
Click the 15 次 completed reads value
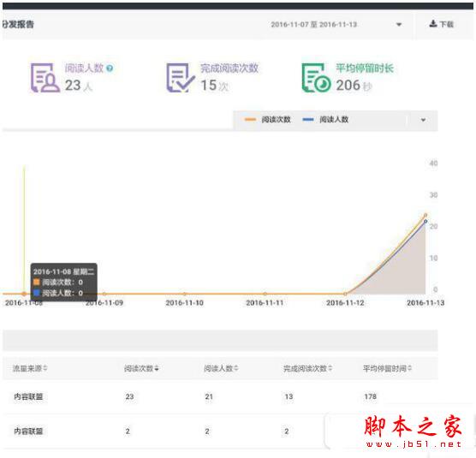coord(214,86)
